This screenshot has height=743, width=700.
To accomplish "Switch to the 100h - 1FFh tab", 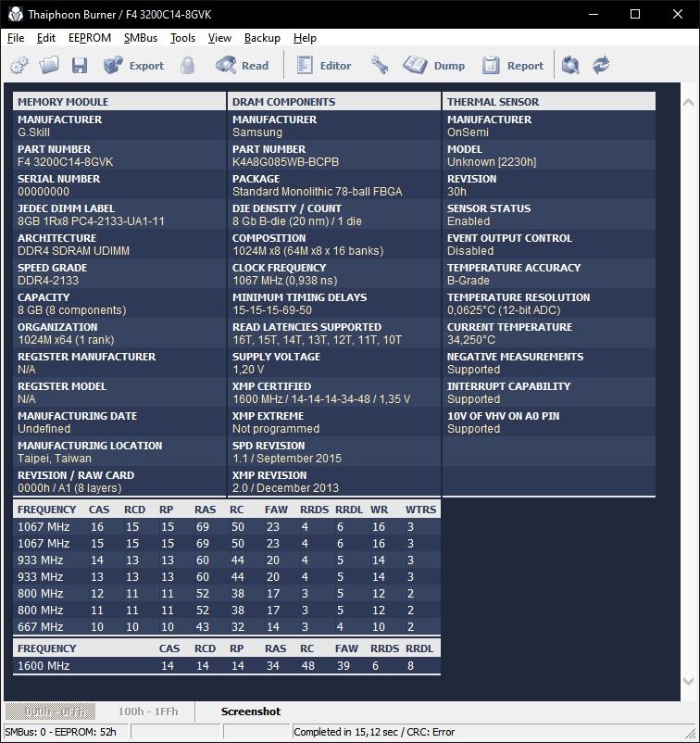I will (148, 712).
